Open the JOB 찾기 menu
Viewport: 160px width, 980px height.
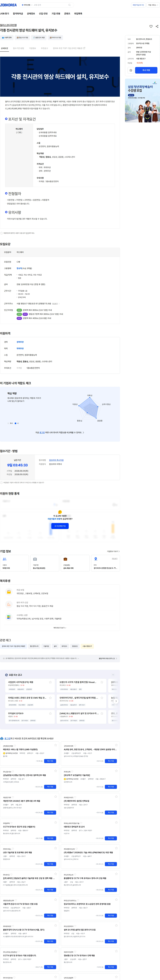pyautogui.click(x=4, y=14)
